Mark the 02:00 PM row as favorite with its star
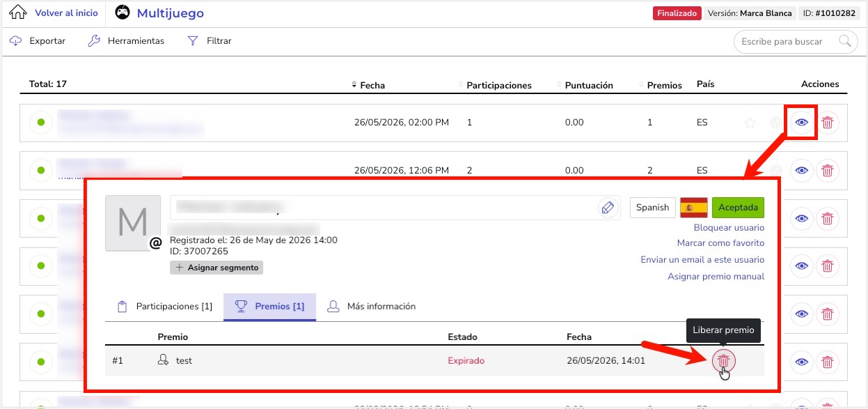 pos(750,123)
